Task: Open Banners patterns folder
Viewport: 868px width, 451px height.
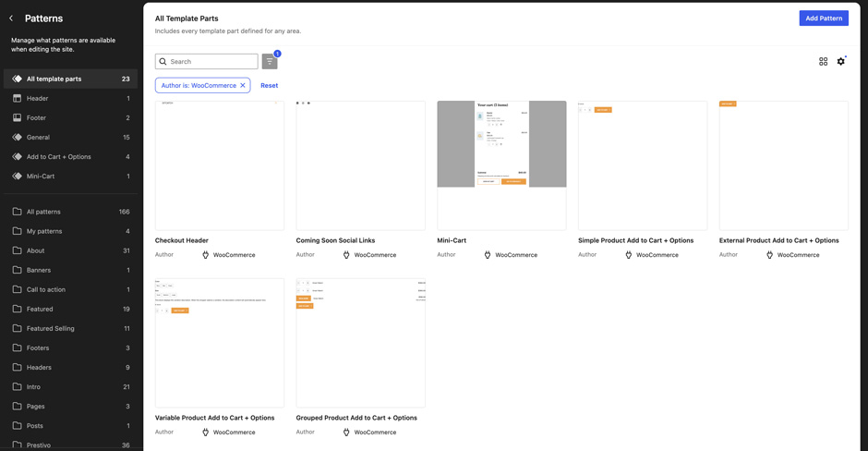Action: [x=70, y=270]
